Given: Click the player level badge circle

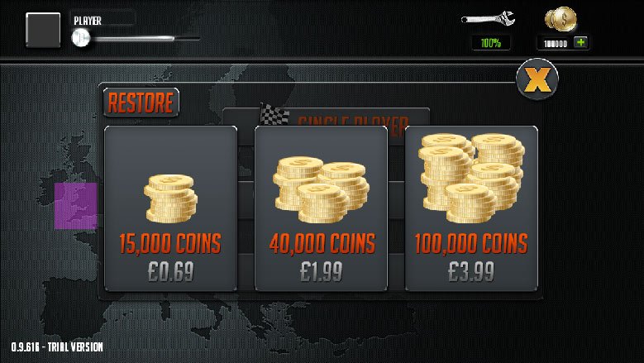Looking at the screenshot, I should point(80,38).
